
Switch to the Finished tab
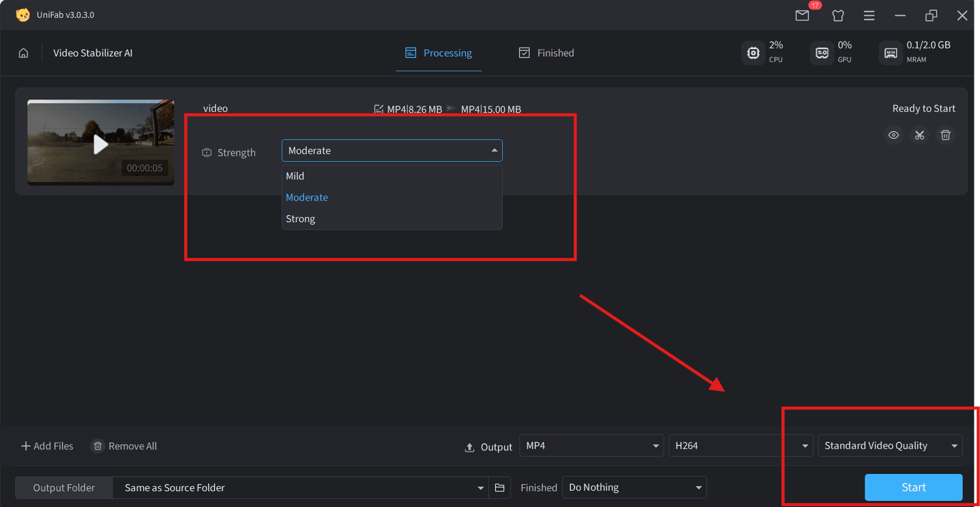(546, 53)
